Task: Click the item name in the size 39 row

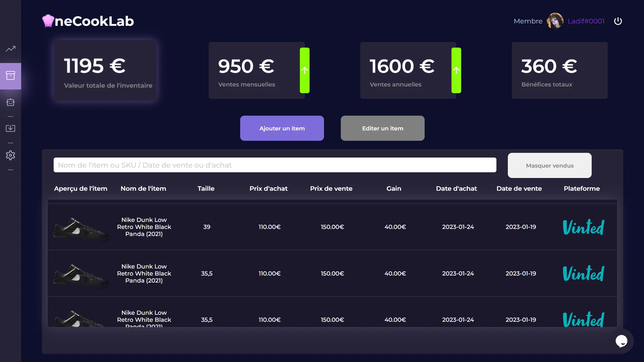Action: click(x=144, y=227)
